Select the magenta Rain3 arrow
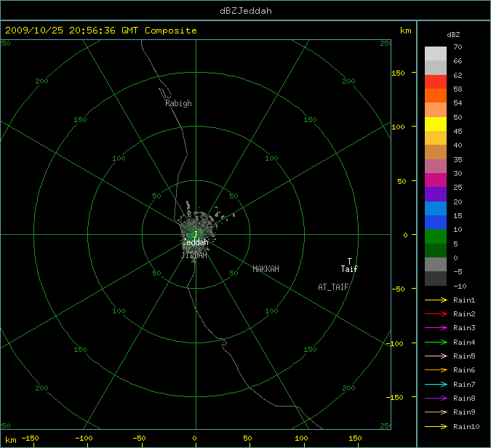 click(x=436, y=328)
